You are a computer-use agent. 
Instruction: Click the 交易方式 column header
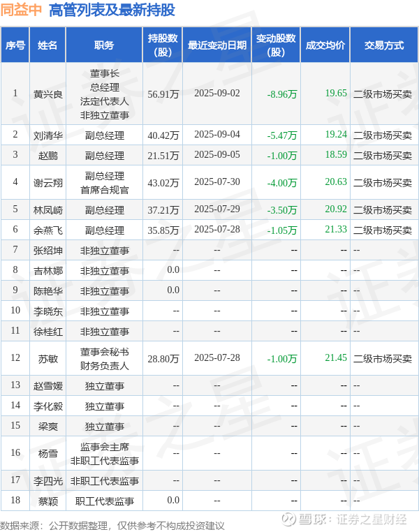[384, 45]
